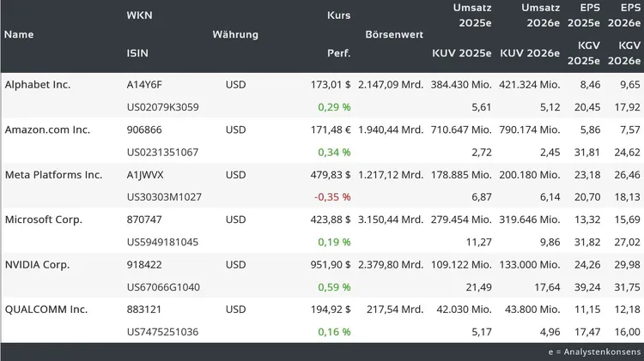Click ISIN US5949181045
The height and width of the screenshot is (361, 644).
[x=162, y=243]
